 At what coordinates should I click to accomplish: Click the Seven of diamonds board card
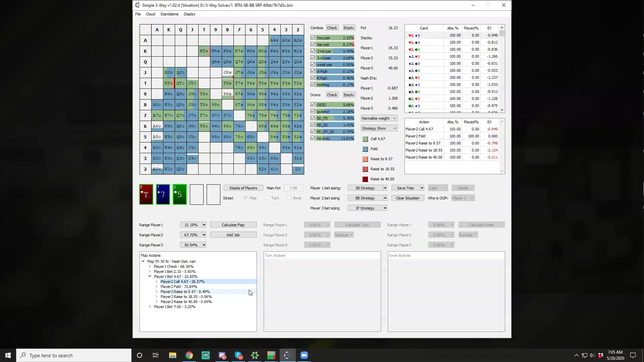point(163,194)
